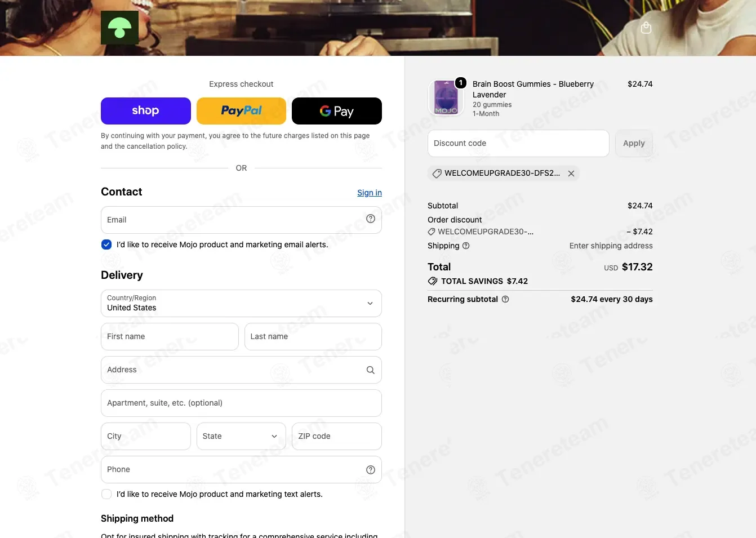Click the phone help question mark icon
Image resolution: width=756 pixels, height=538 pixels.
click(371, 470)
